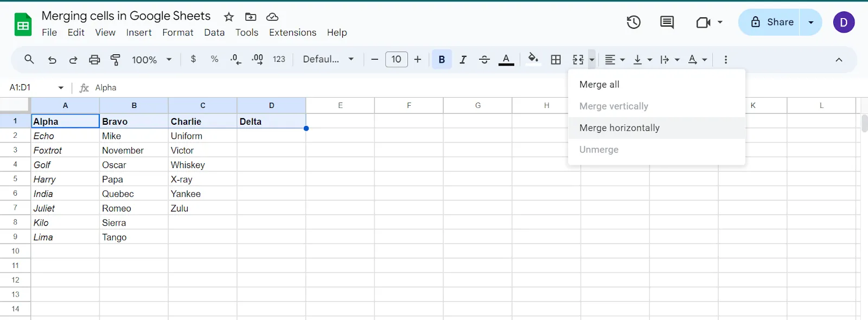Select the cell containing Quebec
The image size is (868, 320).
pos(134,194)
